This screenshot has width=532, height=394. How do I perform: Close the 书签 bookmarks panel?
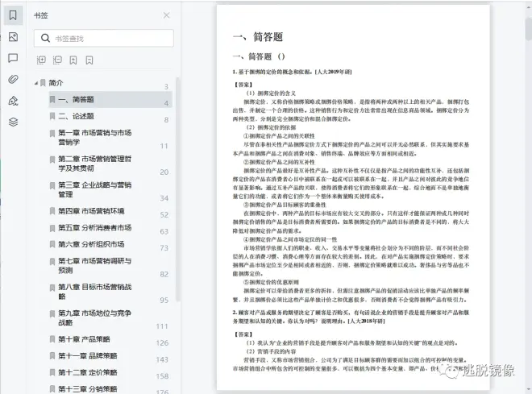[x=166, y=15]
